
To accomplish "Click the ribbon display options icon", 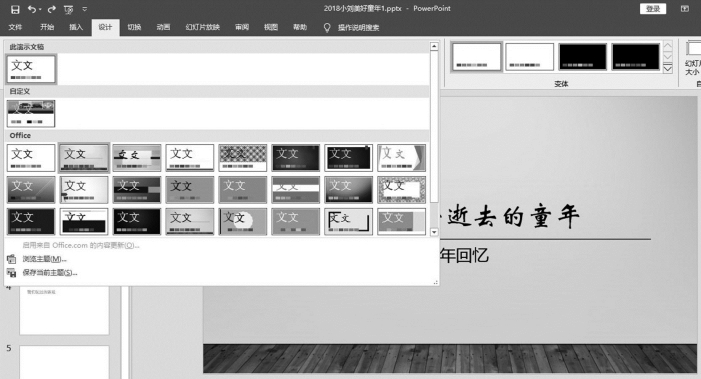I will tap(684, 8).
